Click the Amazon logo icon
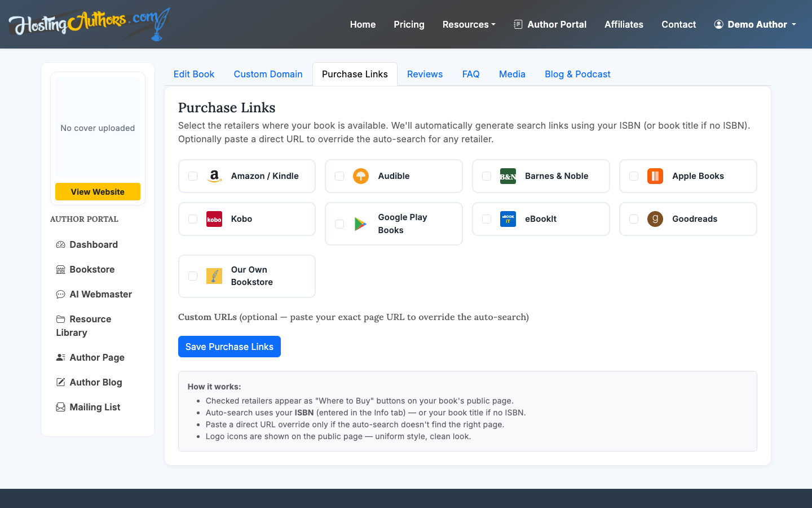 [x=214, y=176]
